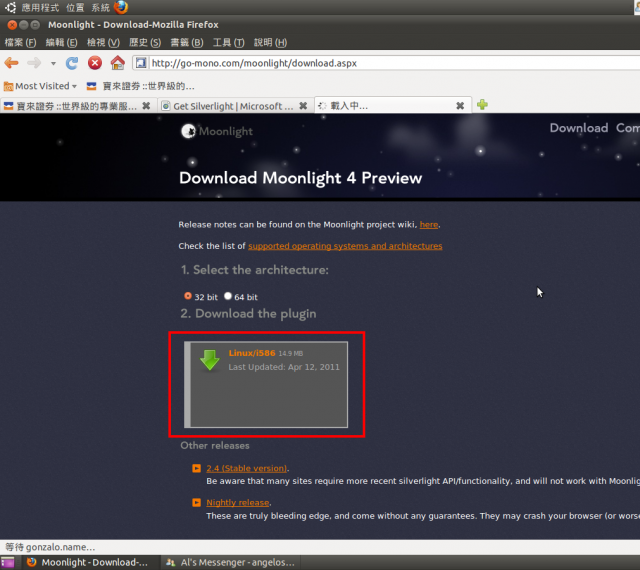
Task: Click the Ubuntu logo in top panel
Action: pyautogui.click(x=11, y=7)
